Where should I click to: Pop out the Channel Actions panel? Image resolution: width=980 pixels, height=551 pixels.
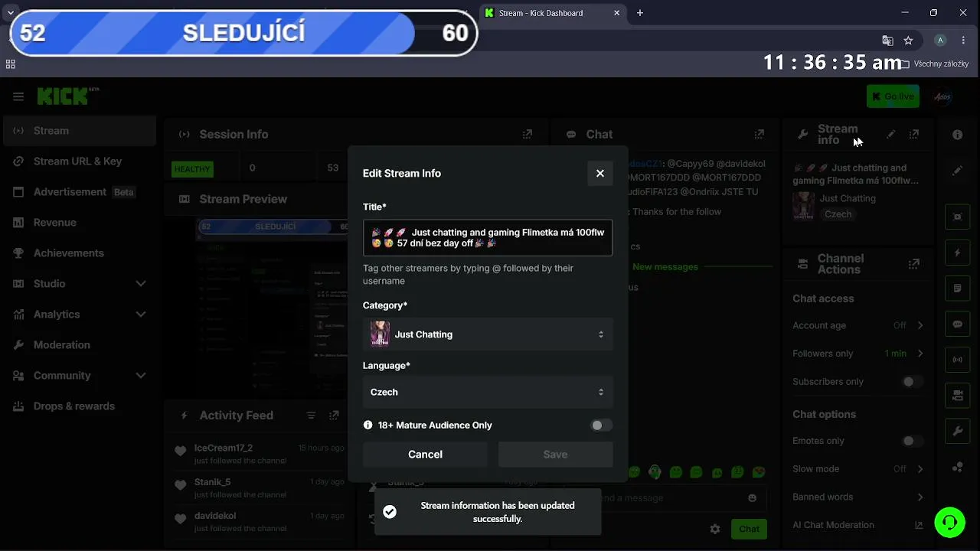tap(914, 263)
